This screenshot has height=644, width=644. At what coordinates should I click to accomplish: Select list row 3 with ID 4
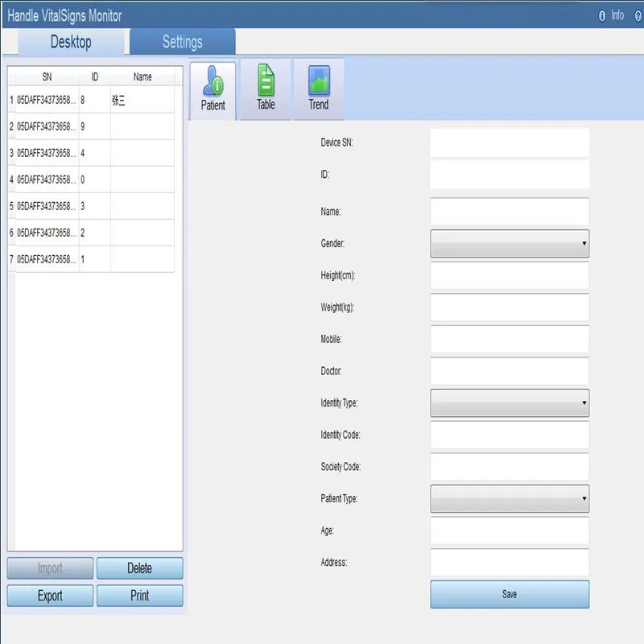(91, 153)
